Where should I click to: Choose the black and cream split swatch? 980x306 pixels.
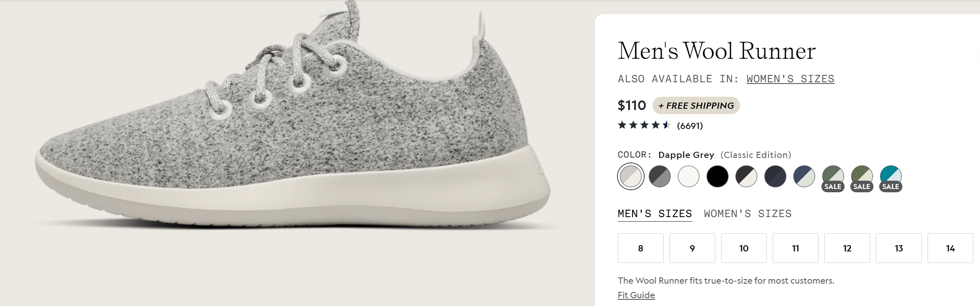[746, 177]
